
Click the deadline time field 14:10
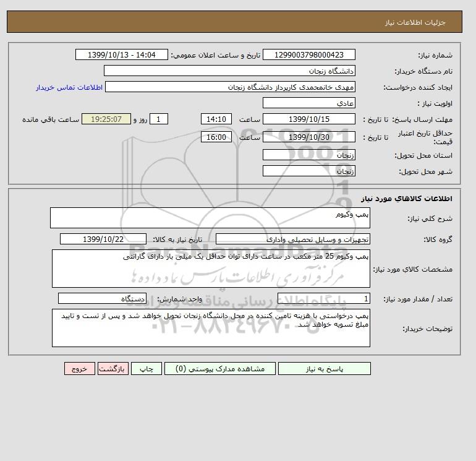(216, 119)
